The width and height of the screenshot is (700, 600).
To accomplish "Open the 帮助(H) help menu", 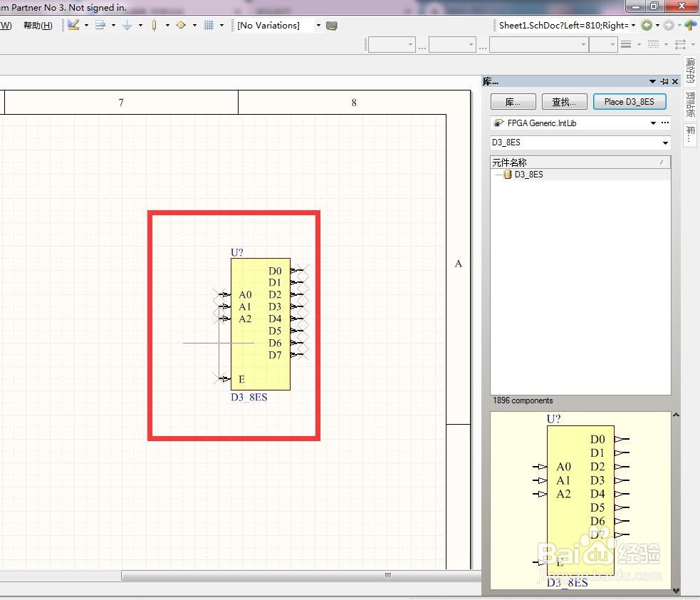I will point(38,26).
